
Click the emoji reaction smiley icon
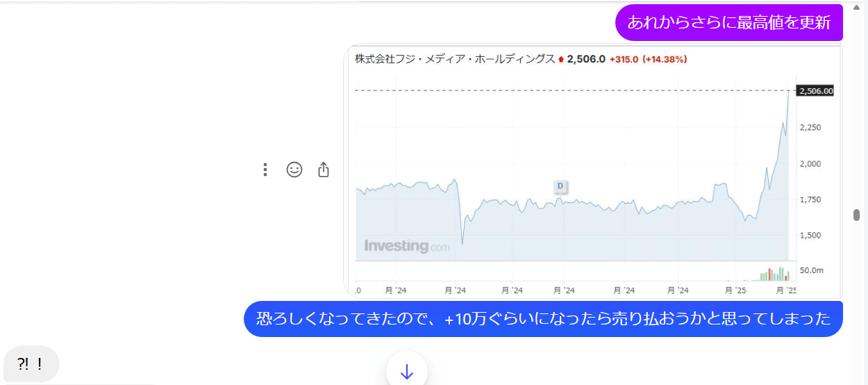click(294, 170)
